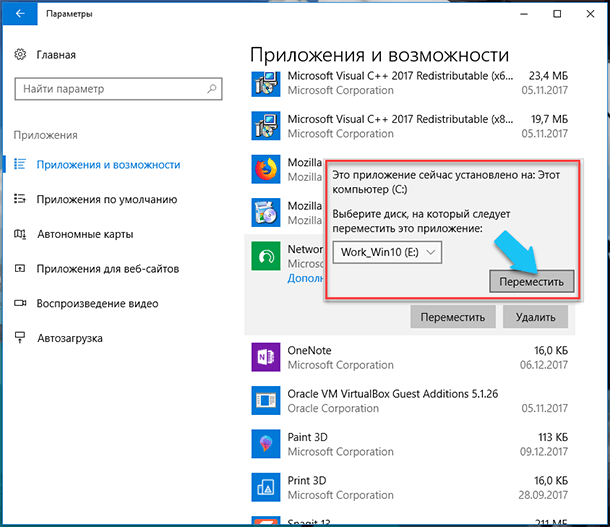Screen dimensions: 610x527
Task: Maximize the Параметры window
Action: tap(557, 14)
